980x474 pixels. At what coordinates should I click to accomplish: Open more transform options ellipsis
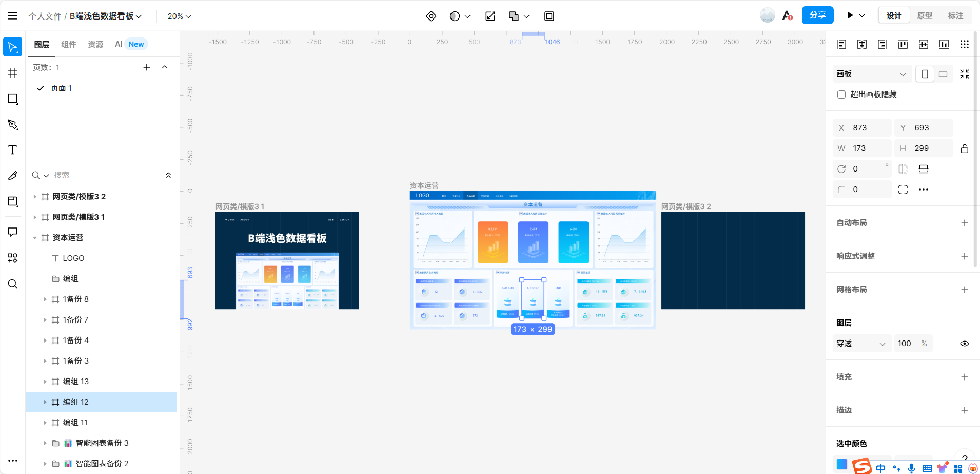click(x=924, y=189)
